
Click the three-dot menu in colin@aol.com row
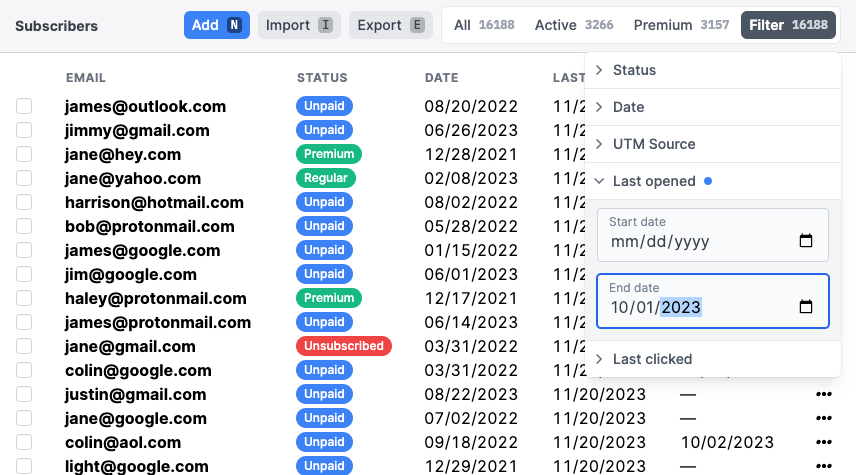[824, 442]
